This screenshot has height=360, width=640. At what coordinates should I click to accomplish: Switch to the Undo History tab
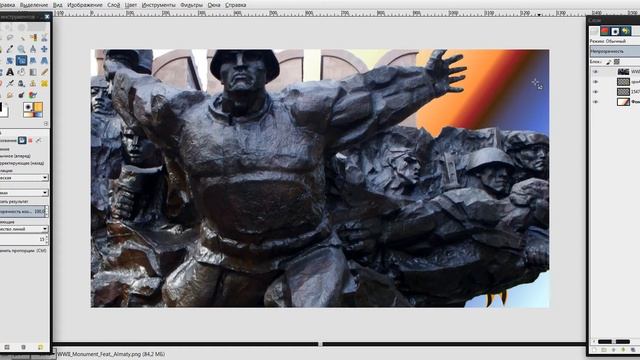(626, 31)
